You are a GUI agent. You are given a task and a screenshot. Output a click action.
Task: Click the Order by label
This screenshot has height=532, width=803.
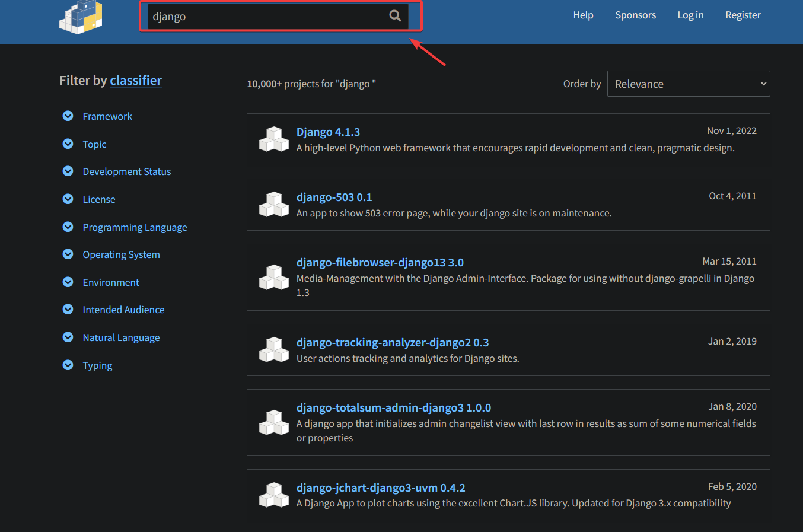pos(582,84)
